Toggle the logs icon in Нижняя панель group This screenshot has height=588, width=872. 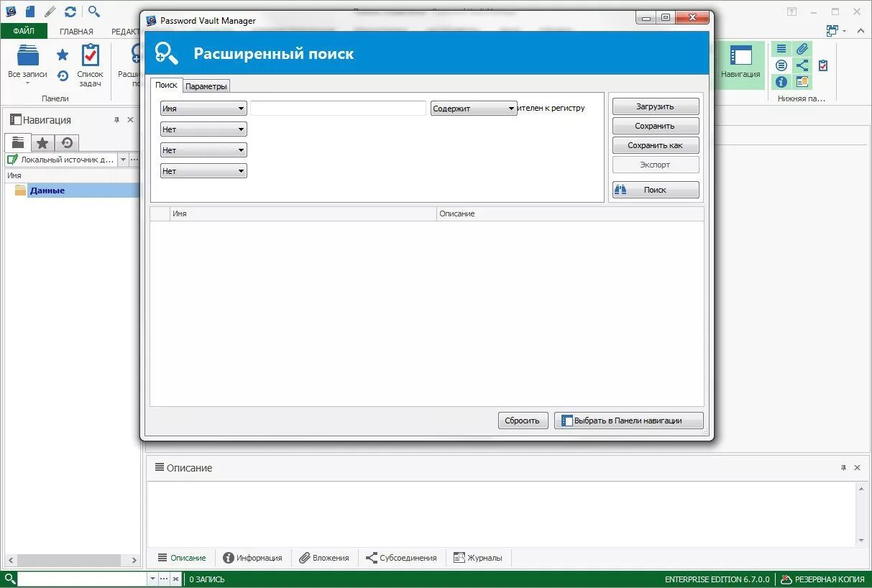(x=802, y=82)
